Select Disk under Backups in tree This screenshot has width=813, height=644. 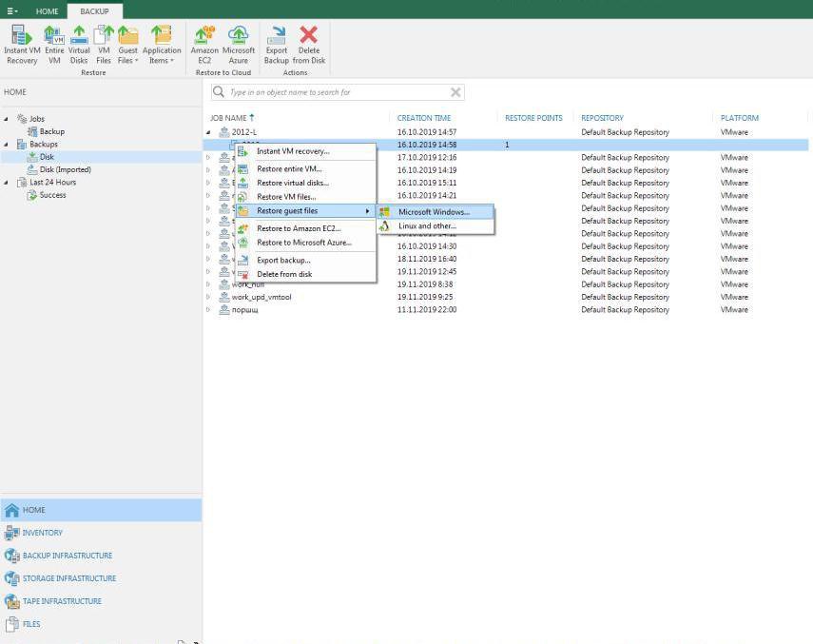pos(47,157)
